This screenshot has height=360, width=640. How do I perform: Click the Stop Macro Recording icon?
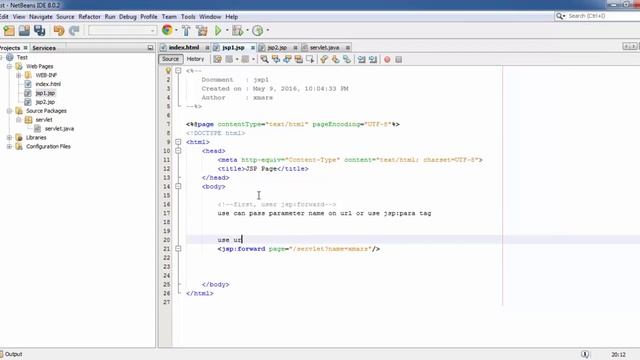pyautogui.click(x=399, y=60)
